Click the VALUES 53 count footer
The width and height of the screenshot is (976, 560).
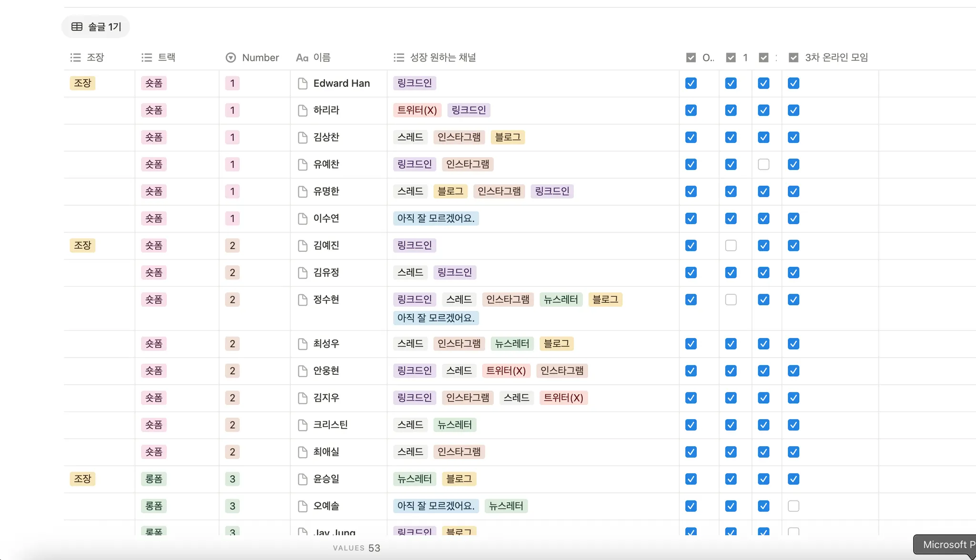point(356,548)
